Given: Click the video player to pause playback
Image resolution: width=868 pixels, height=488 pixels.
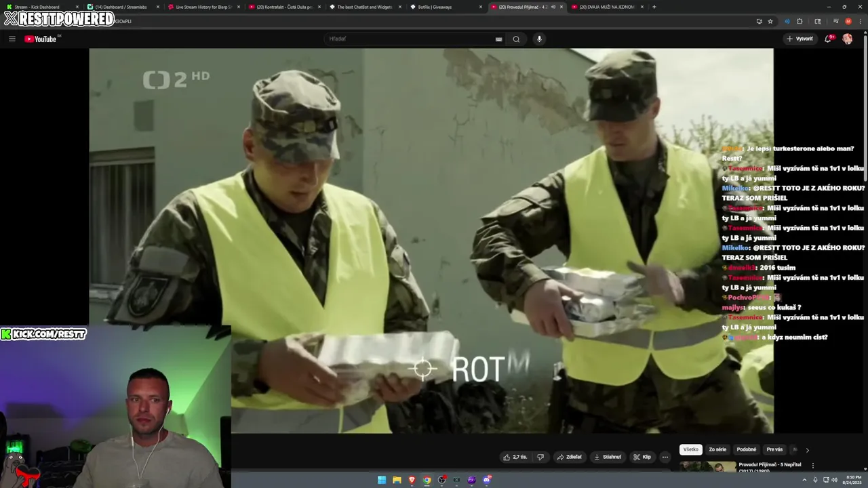Looking at the screenshot, I should pyautogui.click(x=431, y=241).
